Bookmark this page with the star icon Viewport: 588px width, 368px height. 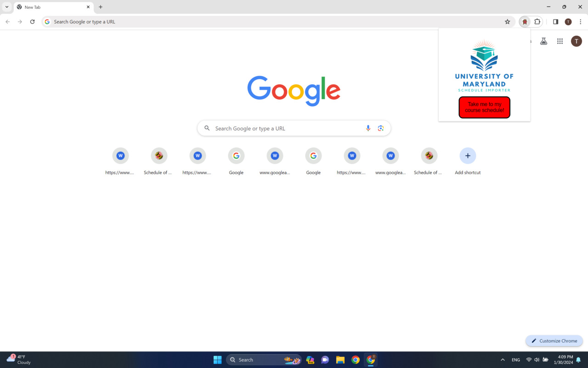tap(507, 21)
